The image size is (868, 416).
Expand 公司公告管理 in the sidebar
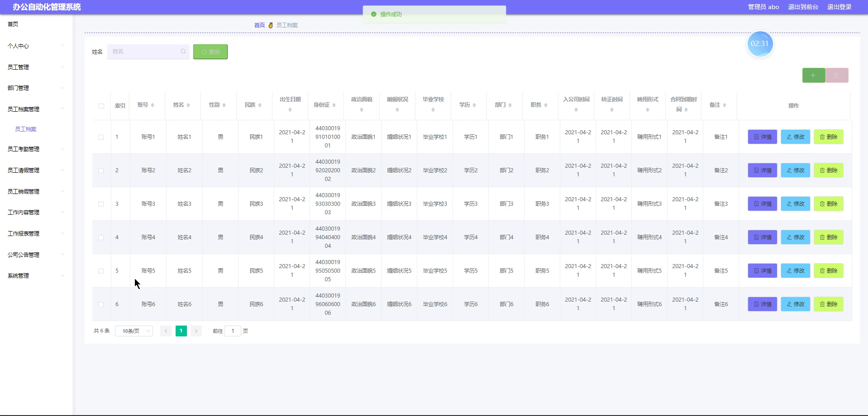tap(36, 255)
